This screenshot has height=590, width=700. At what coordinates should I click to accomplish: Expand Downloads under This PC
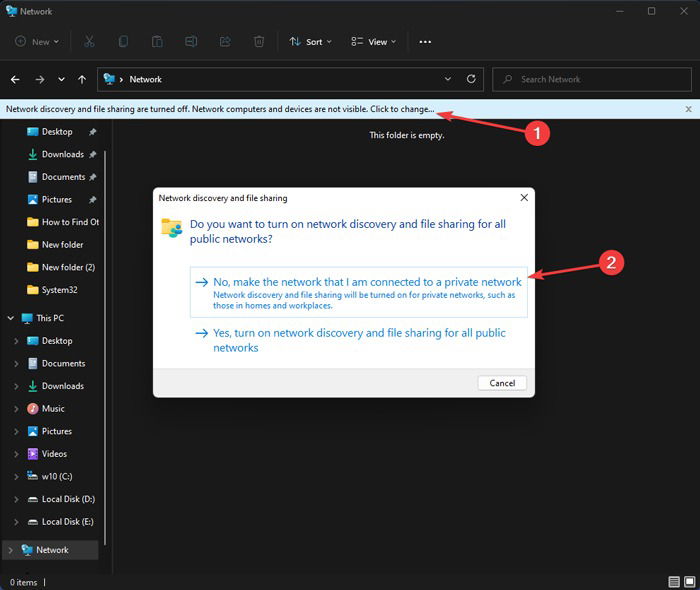(x=16, y=386)
